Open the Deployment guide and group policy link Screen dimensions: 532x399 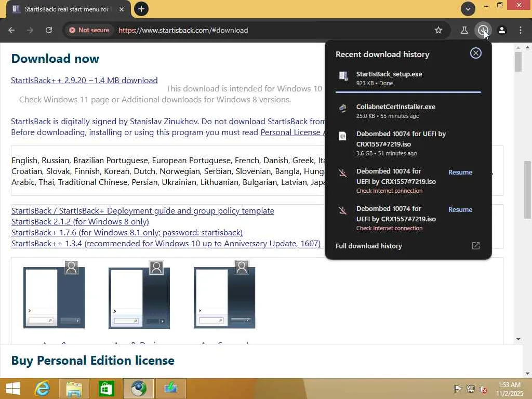pos(142,211)
